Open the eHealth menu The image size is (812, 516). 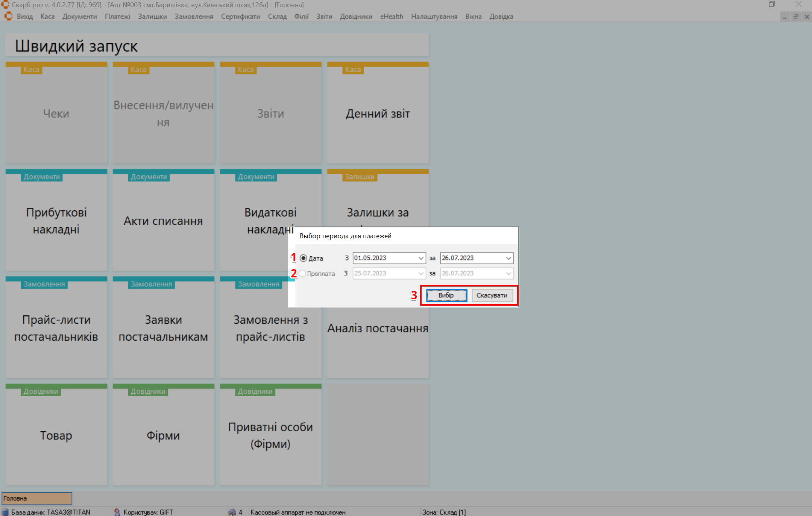click(x=392, y=17)
